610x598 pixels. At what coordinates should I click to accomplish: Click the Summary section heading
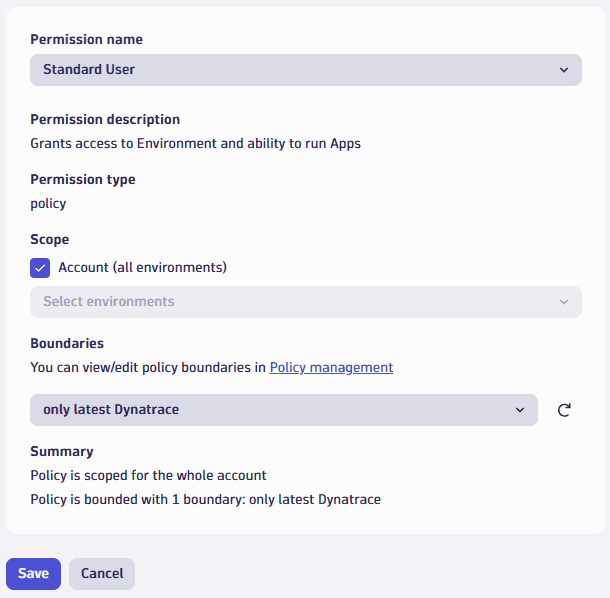[x=62, y=451]
